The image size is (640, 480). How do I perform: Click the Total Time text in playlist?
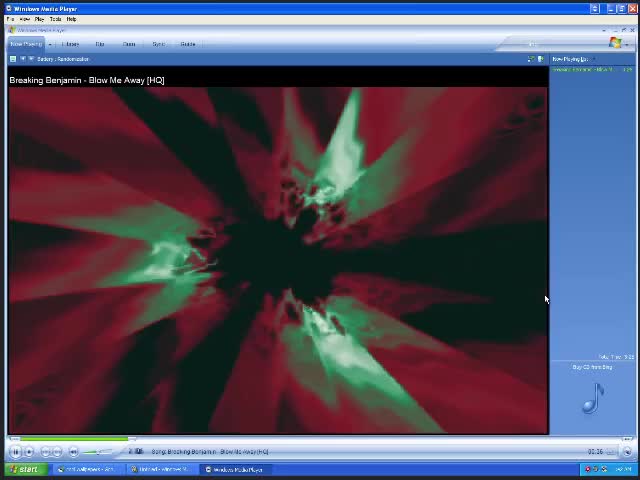pyautogui.click(x=616, y=357)
